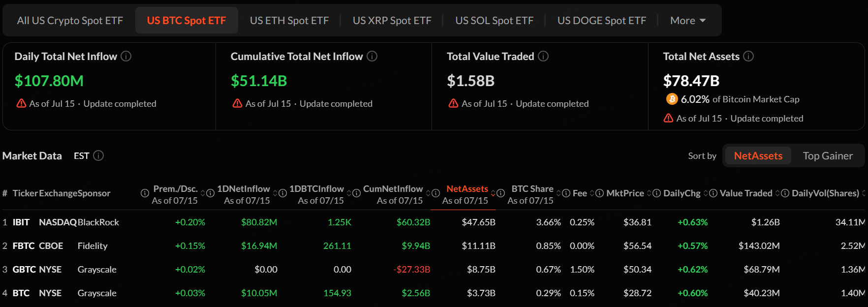
Task: Toggle sort arrows on 1DNetInflow column
Action: (x=276, y=193)
